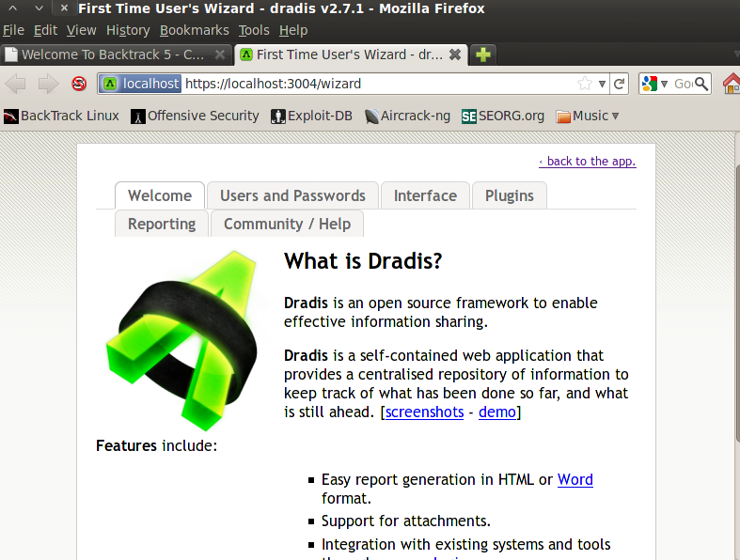Click the Dradis logo image
Screen dimensions: 740x560
tap(181, 340)
